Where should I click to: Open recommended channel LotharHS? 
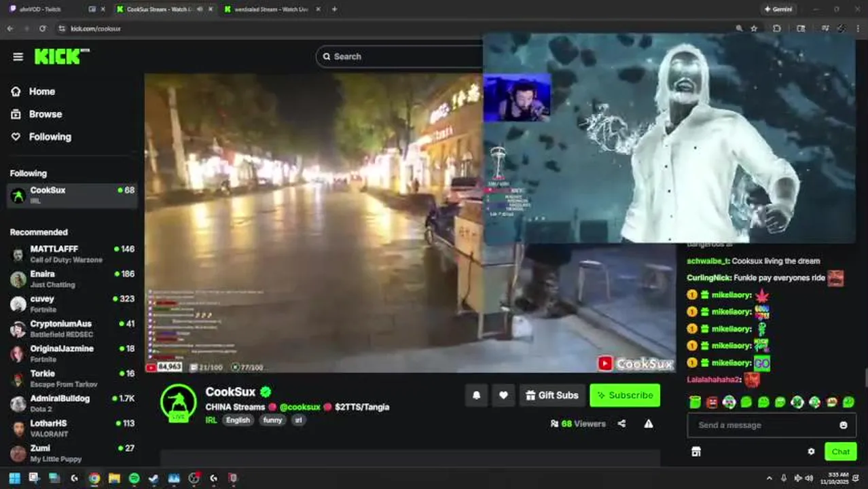pos(72,429)
